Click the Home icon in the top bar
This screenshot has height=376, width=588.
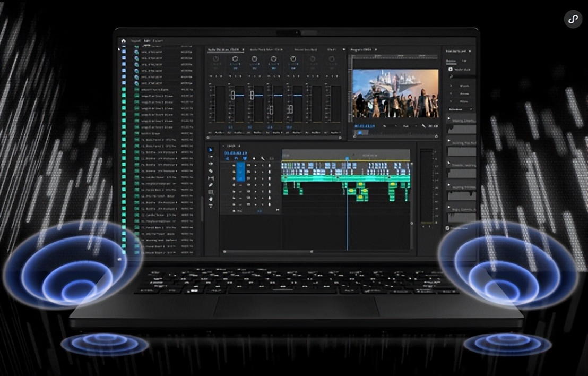click(x=123, y=41)
